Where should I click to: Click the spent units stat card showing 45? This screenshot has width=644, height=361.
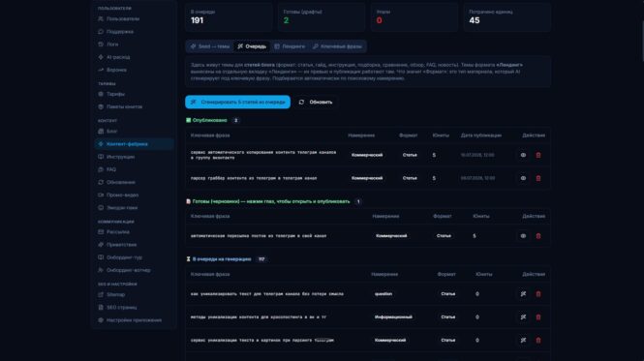coord(507,17)
